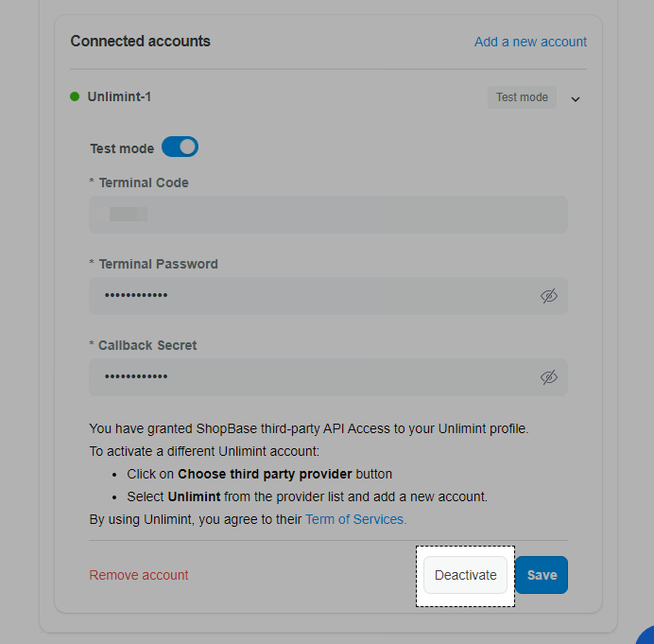Save the account settings

(542, 575)
